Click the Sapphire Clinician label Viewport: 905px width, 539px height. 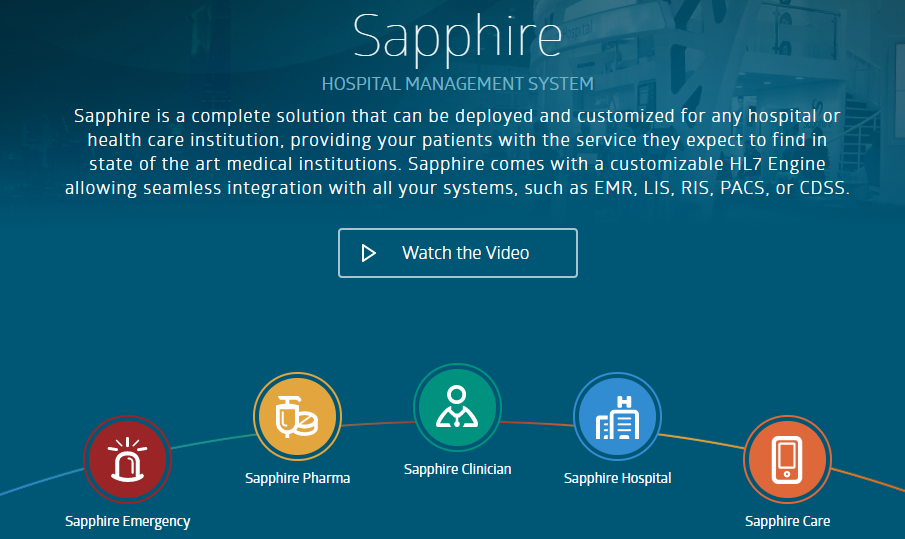coord(457,469)
